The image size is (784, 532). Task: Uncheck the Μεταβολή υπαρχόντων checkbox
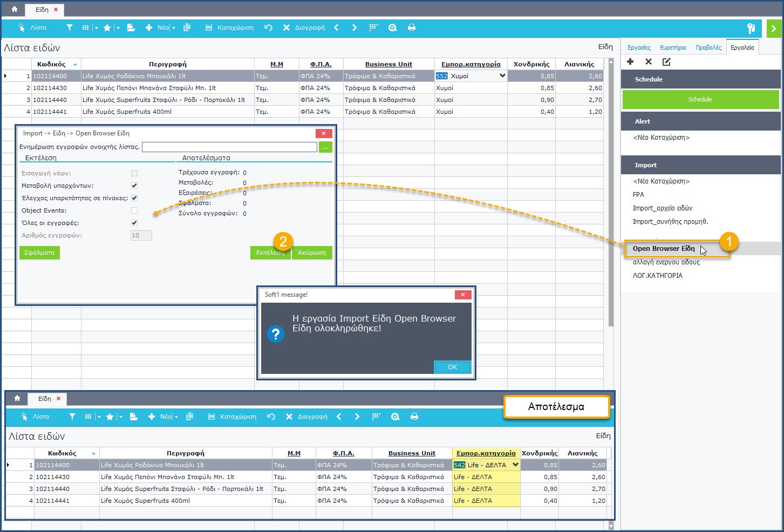(x=134, y=186)
